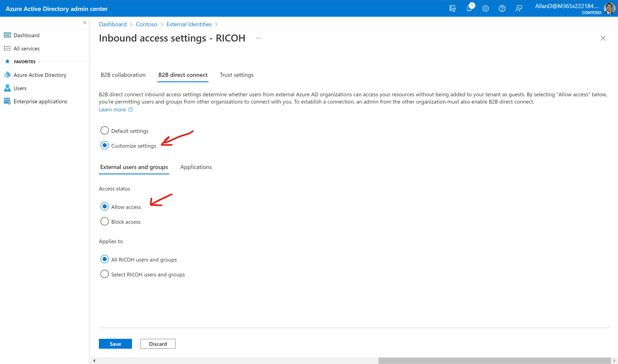Viewport: 618px width, 364px height.
Task: Open the Learn more link
Action: (112, 109)
